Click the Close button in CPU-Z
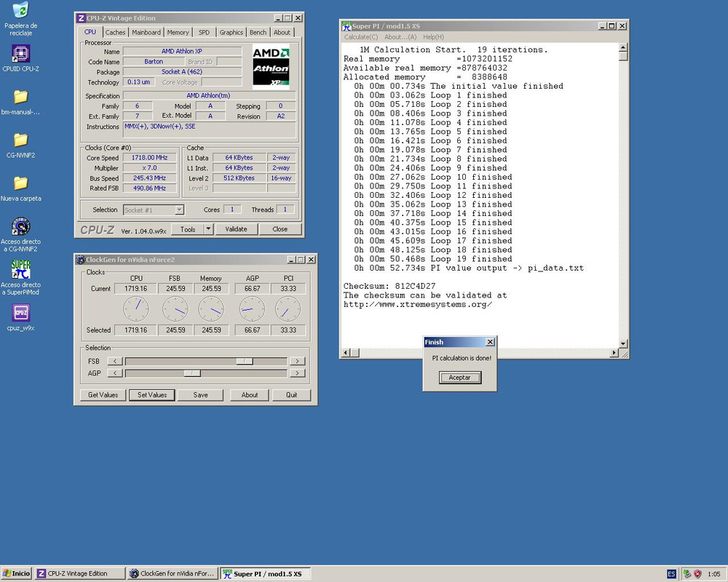The height and width of the screenshot is (582, 728). tap(280, 229)
